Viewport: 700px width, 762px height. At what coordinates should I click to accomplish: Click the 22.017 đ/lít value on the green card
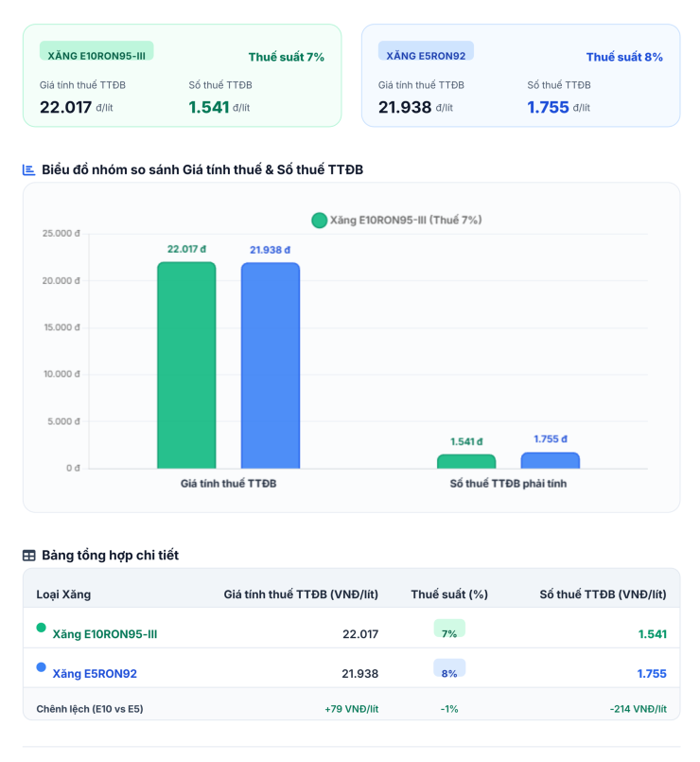coord(77,107)
